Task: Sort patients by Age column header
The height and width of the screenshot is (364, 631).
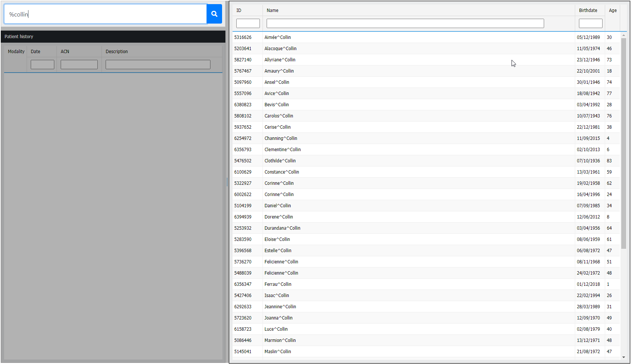Action: point(612,10)
